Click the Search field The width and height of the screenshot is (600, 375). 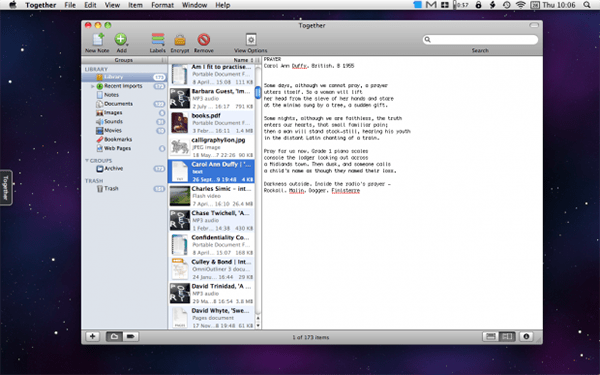pos(480,39)
